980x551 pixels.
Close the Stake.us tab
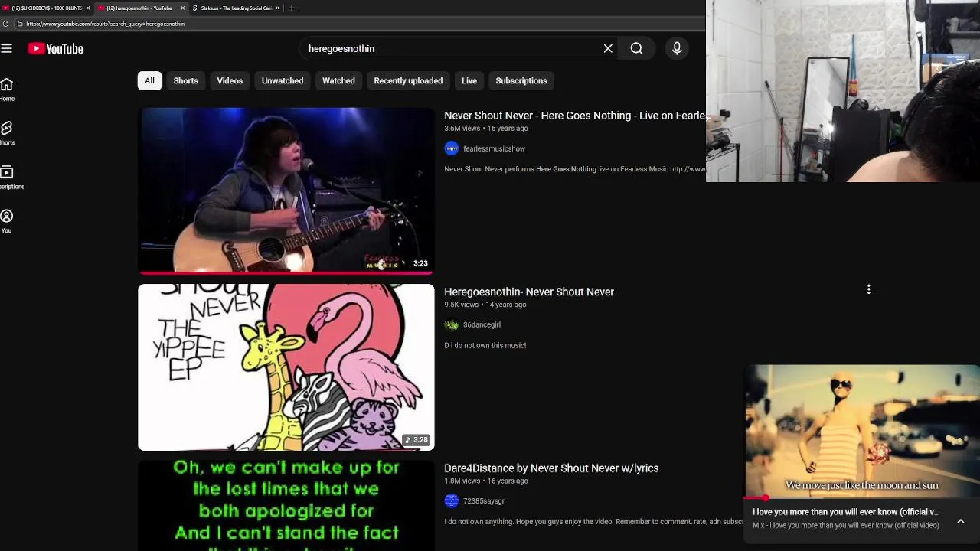pos(279,8)
